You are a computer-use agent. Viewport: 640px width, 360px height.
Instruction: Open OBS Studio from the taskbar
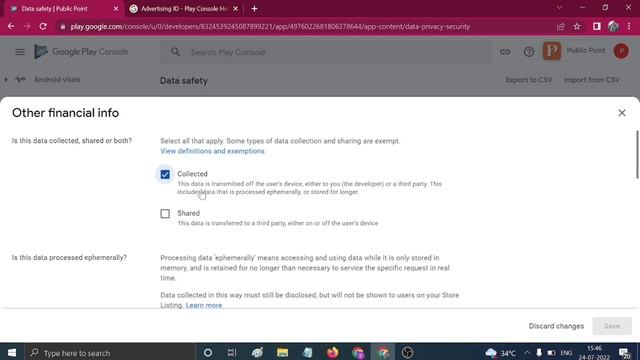pos(407,353)
